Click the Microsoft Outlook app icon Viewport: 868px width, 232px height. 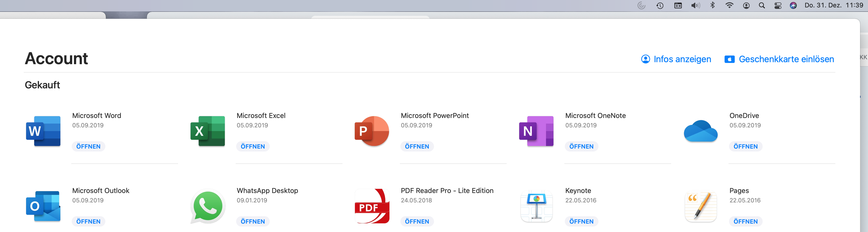pyautogui.click(x=43, y=206)
